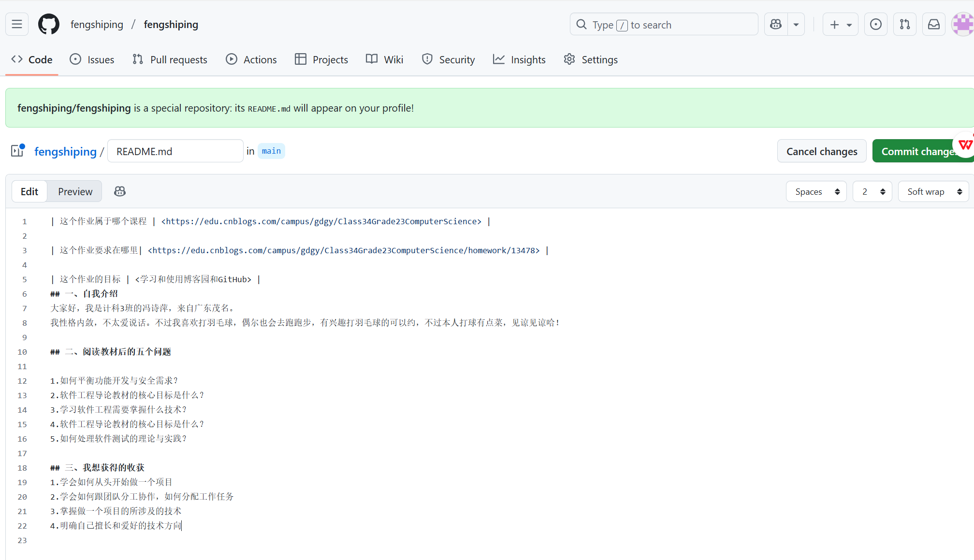The image size is (974, 560).
Task: Expand file tree sidebar icon
Action: click(18, 151)
